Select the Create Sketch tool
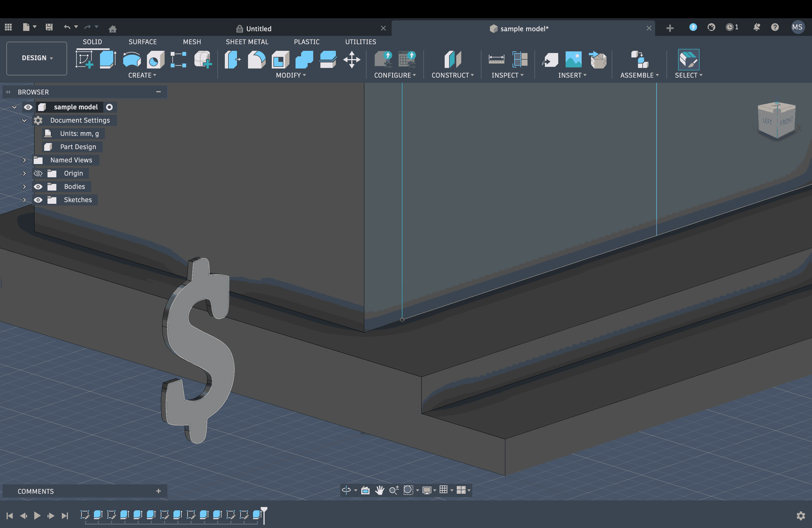This screenshot has width=812, height=528. click(84, 60)
